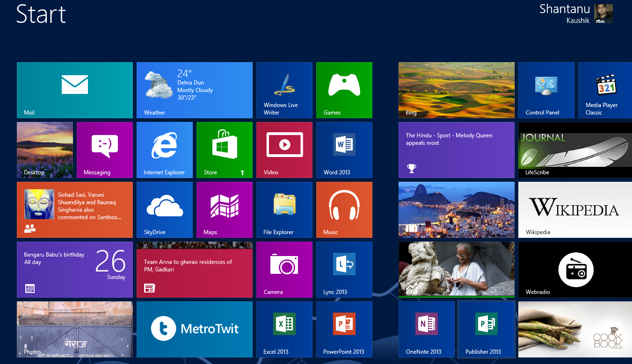Open Finance tile with woman under umbrella
The image size is (632, 364).
coord(457,270)
